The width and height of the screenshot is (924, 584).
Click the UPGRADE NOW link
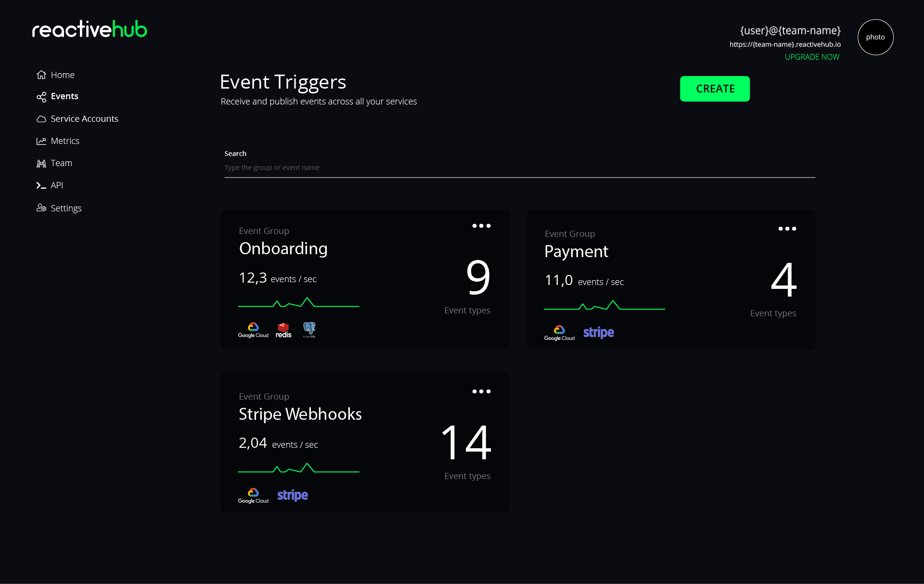(x=812, y=57)
